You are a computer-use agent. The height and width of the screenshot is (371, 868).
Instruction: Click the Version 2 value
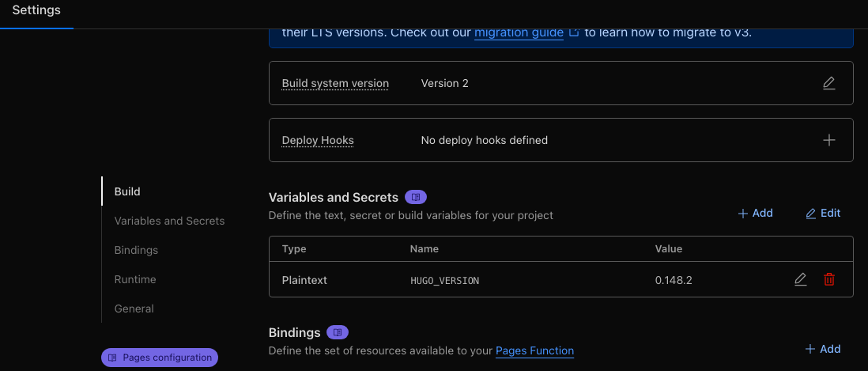pyautogui.click(x=444, y=84)
